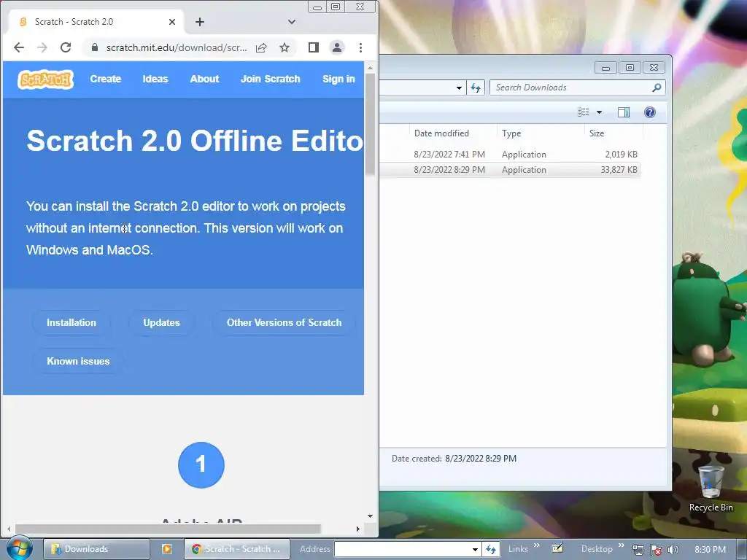
Task: Switch to Downloads taskbar button
Action: pyautogui.click(x=97, y=549)
